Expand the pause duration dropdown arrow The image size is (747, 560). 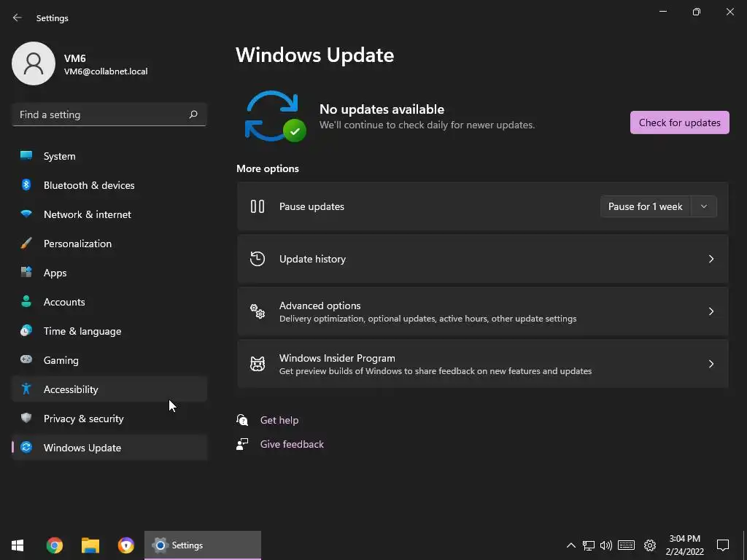tap(704, 206)
